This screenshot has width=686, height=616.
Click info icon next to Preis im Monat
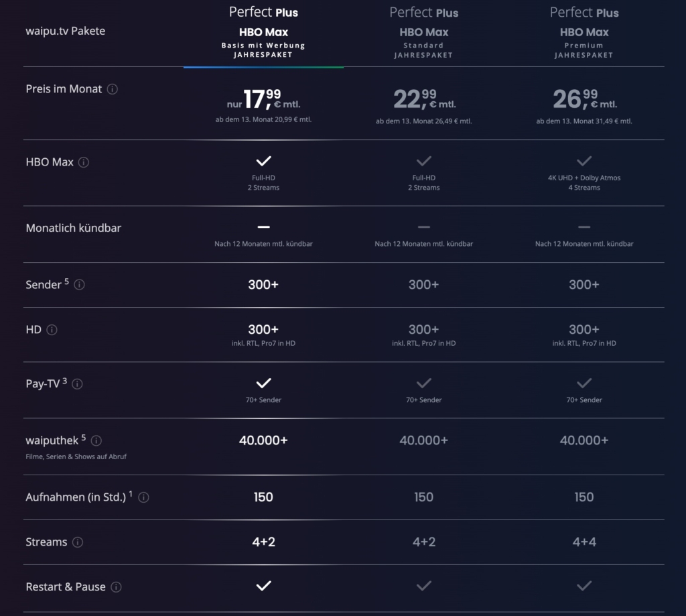click(x=113, y=89)
